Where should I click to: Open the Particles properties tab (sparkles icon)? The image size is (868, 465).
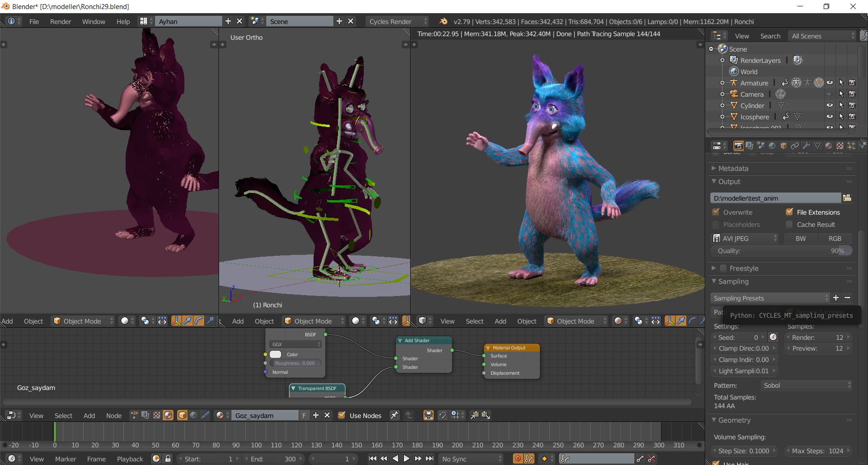[x=851, y=146]
